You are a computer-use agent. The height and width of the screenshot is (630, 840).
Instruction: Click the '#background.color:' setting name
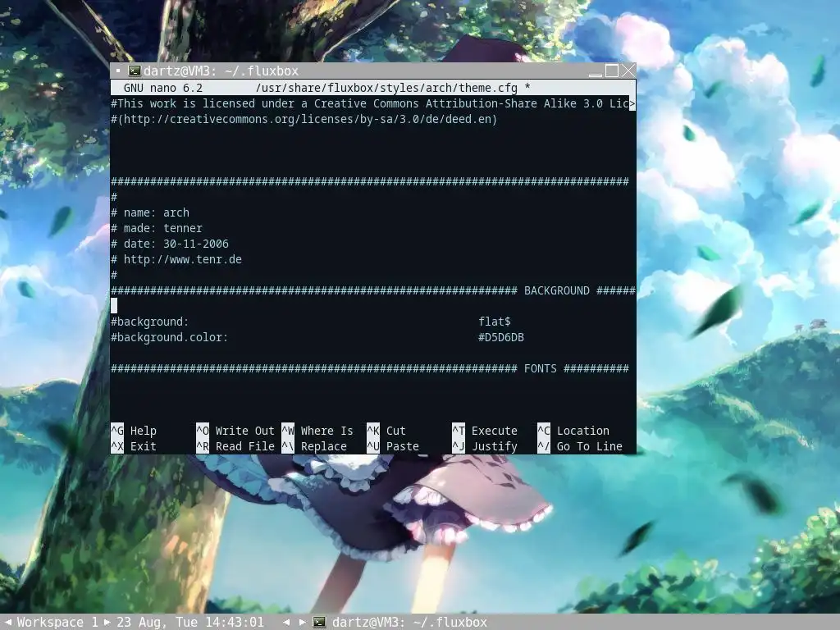[169, 337]
